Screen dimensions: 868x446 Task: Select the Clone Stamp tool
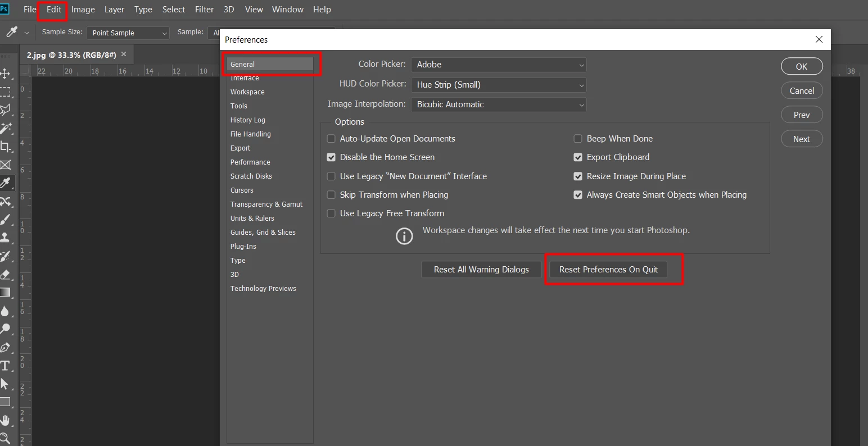(6, 238)
